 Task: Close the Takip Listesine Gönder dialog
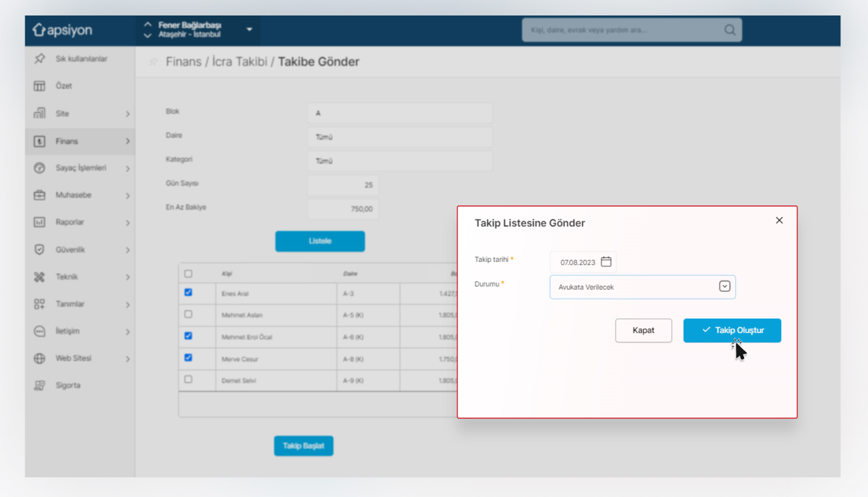pos(779,221)
